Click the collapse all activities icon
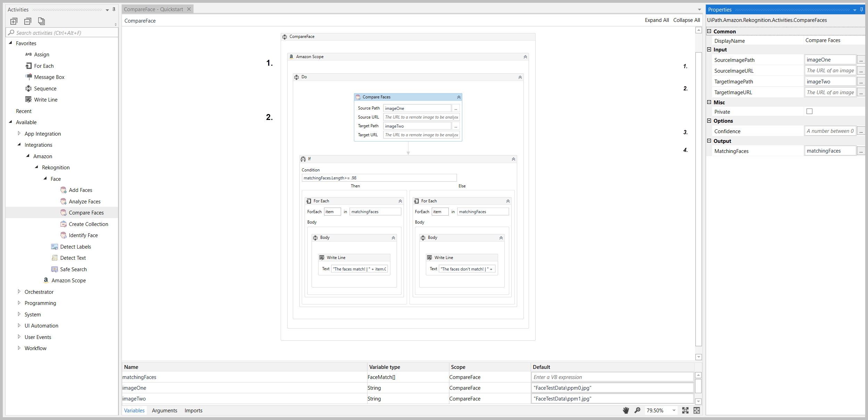 click(x=28, y=22)
